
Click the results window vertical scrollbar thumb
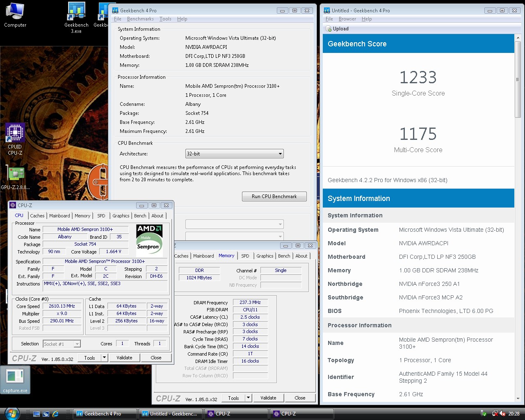(518, 79)
